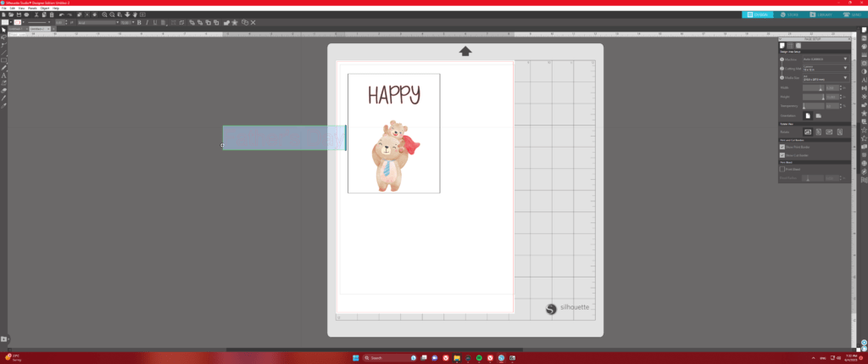
Task: Enable the Print Bleed checkbox
Action: tap(782, 170)
